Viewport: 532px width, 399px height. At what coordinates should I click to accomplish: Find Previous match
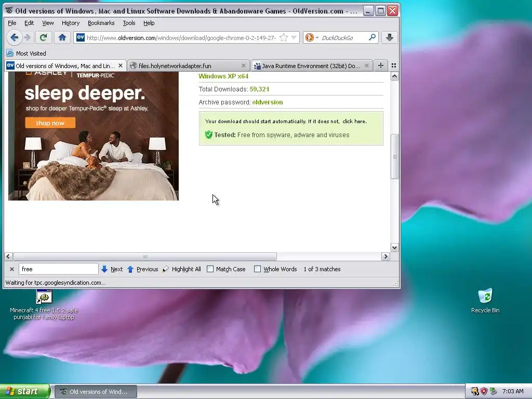(142, 269)
